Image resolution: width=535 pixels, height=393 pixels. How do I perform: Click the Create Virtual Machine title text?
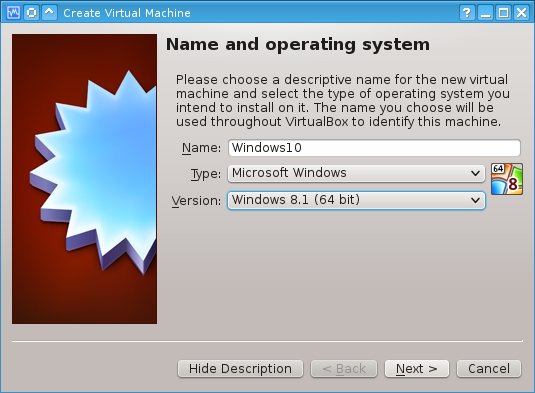click(x=127, y=13)
